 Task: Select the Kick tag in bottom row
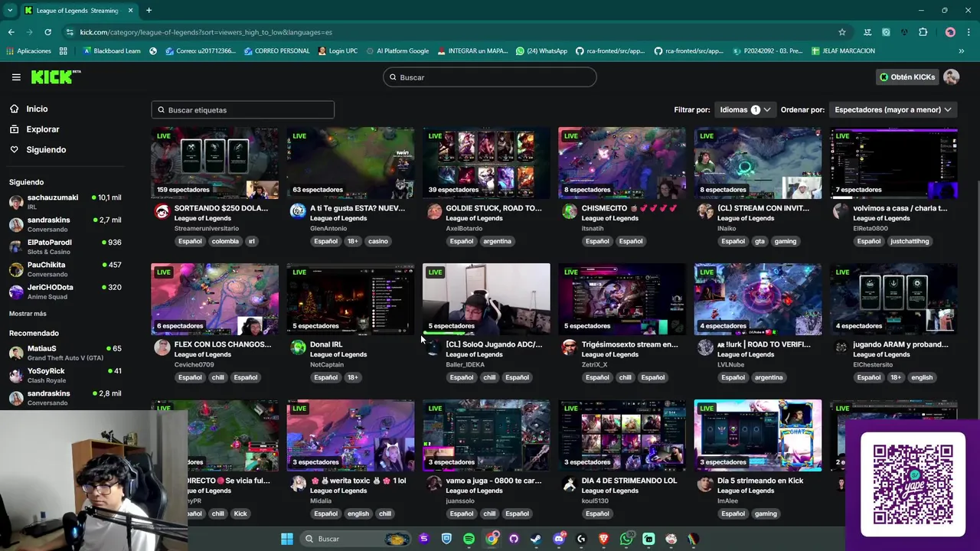click(x=240, y=514)
